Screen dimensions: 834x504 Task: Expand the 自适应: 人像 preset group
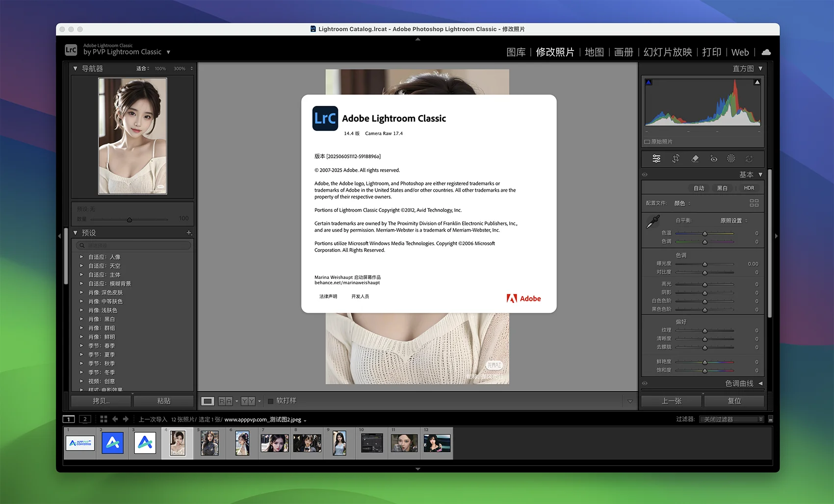click(81, 256)
